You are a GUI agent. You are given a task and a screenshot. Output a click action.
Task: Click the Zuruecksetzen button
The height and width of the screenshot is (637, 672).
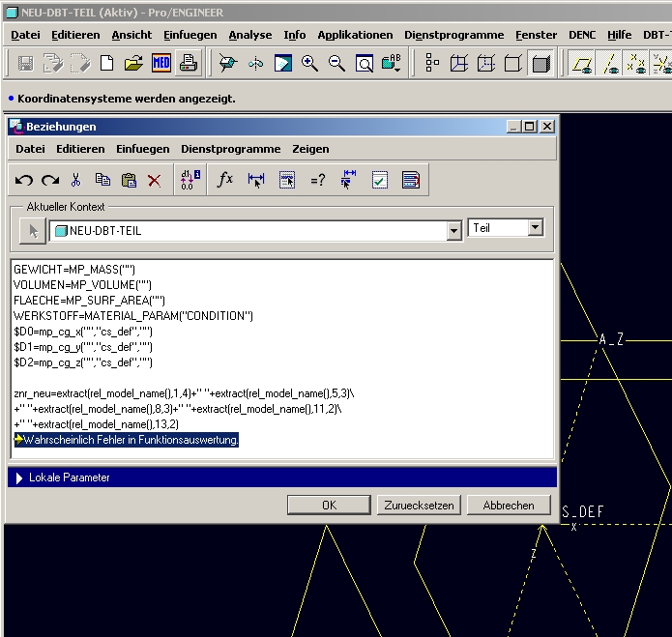coord(419,506)
